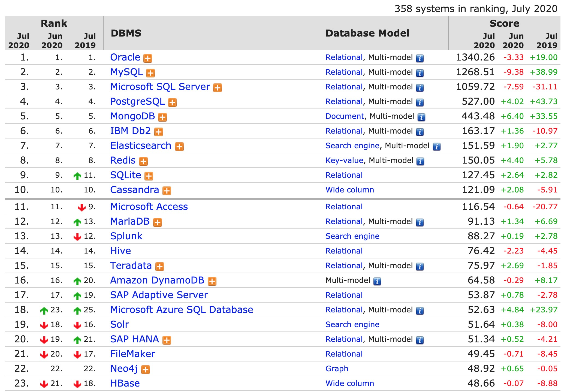Click the plus icon beside MongoDB
Viewport: 567px width, 392px height.
pyautogui.click(x=162, y=117)
